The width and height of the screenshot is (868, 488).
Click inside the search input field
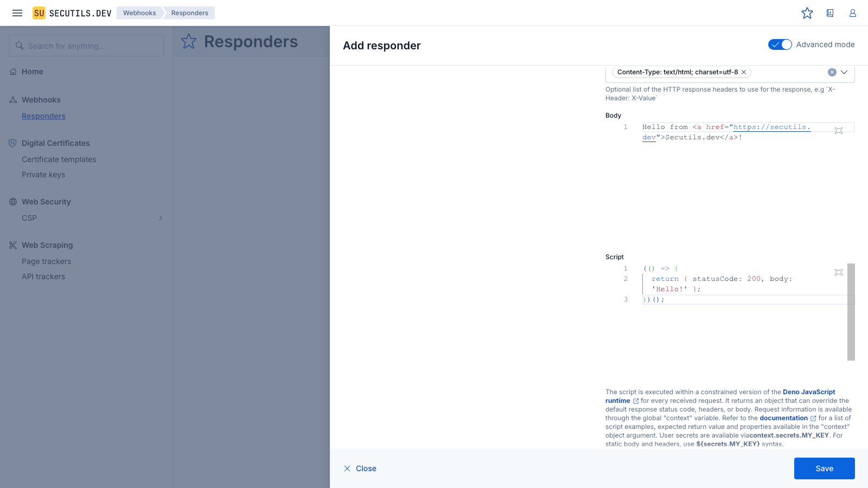[86, 46]
